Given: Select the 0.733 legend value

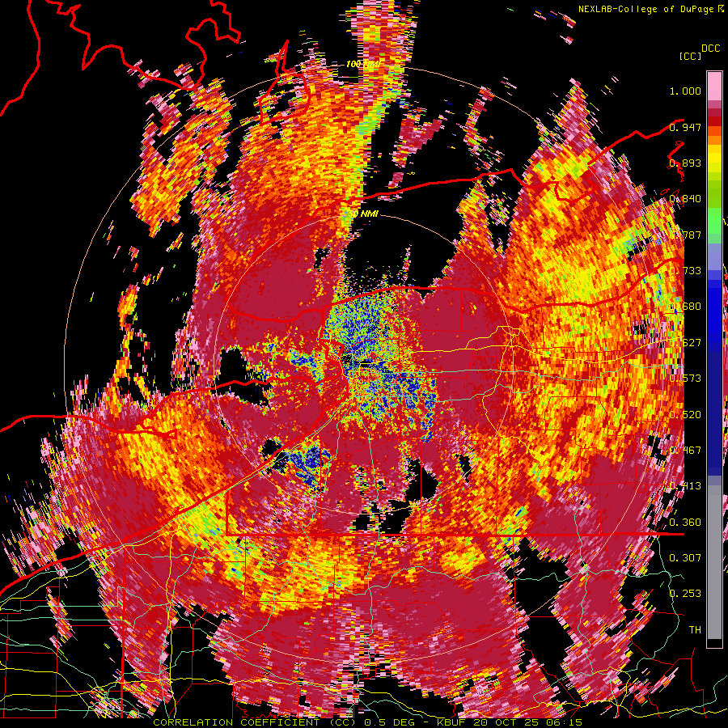Looking at the screenshot, I should pos(685,271).
